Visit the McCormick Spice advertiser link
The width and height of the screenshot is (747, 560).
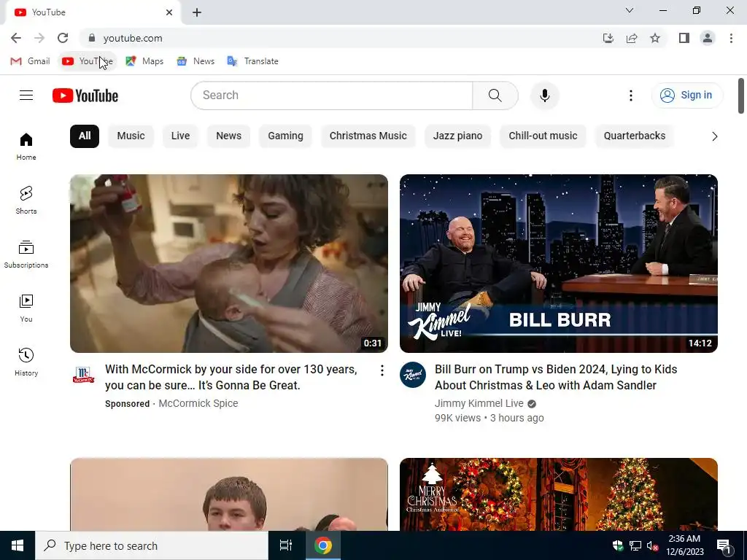198,403
